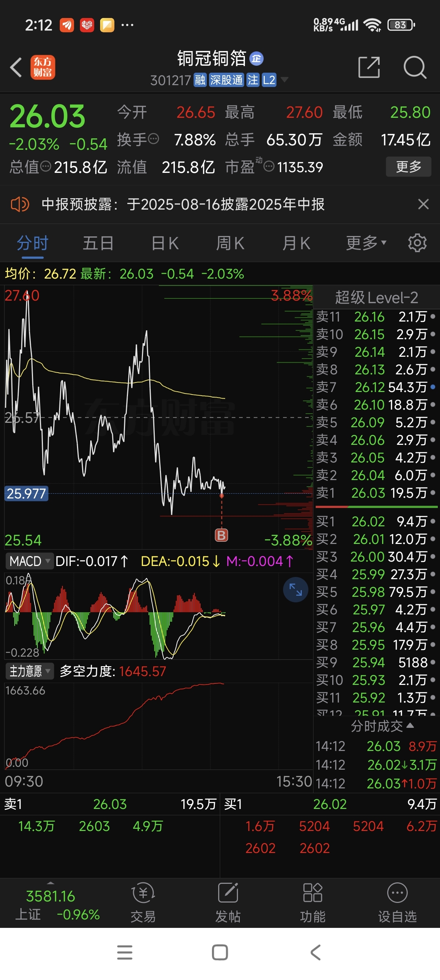Viewport: 440px width, 980px height.
Task: Tap the 深股通 tag
Action: click(227, 80)
